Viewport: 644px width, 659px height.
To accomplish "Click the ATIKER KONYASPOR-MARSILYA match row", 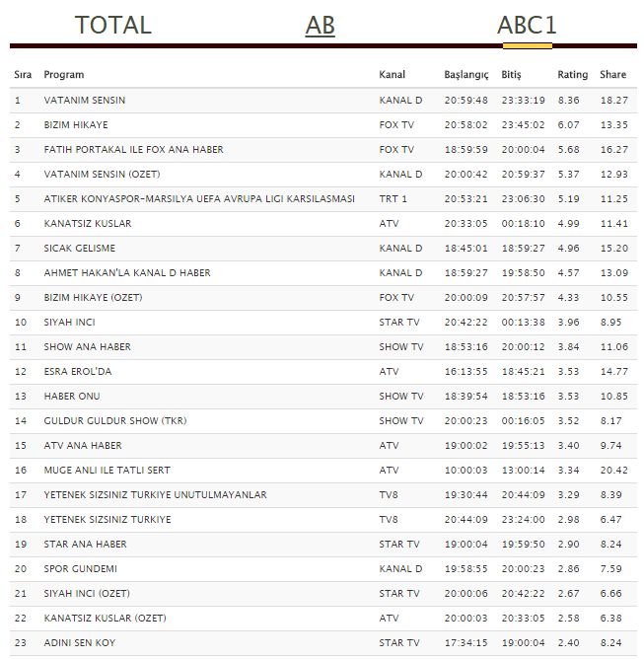I will pyautogui.click(x=198, y=199).
